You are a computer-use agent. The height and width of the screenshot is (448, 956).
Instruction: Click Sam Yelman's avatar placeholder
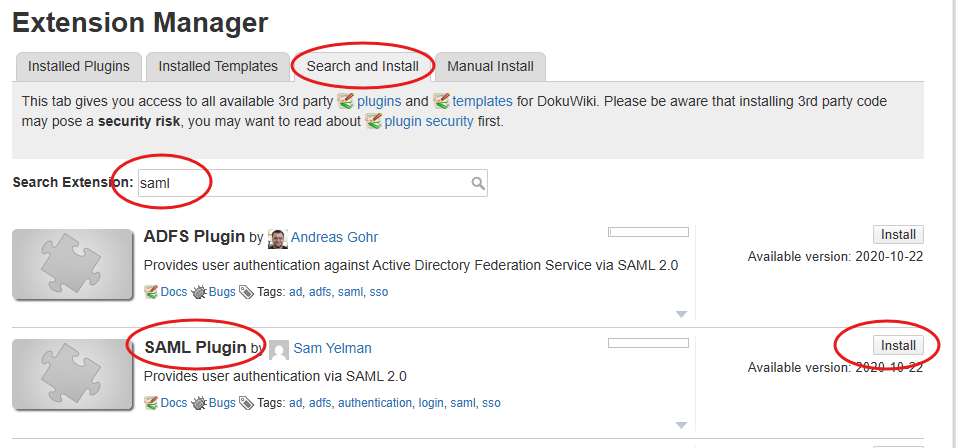(279, 349)
